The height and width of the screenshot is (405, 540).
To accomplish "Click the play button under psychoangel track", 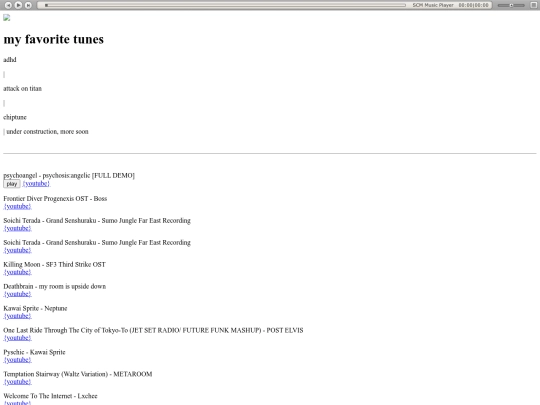I will 12,184.
